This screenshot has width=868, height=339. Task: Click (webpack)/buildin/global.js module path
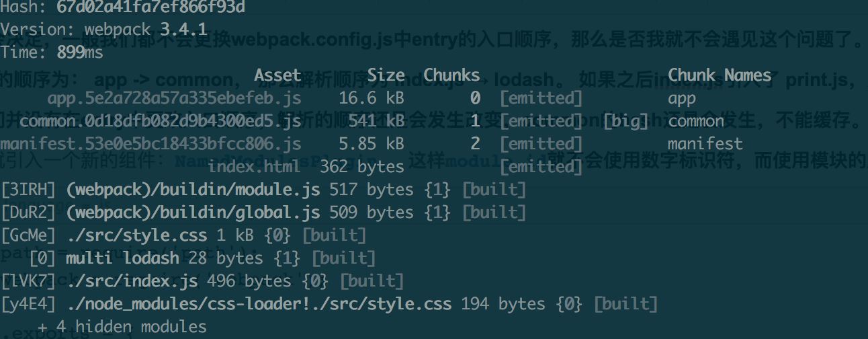[x=193, y=213]
